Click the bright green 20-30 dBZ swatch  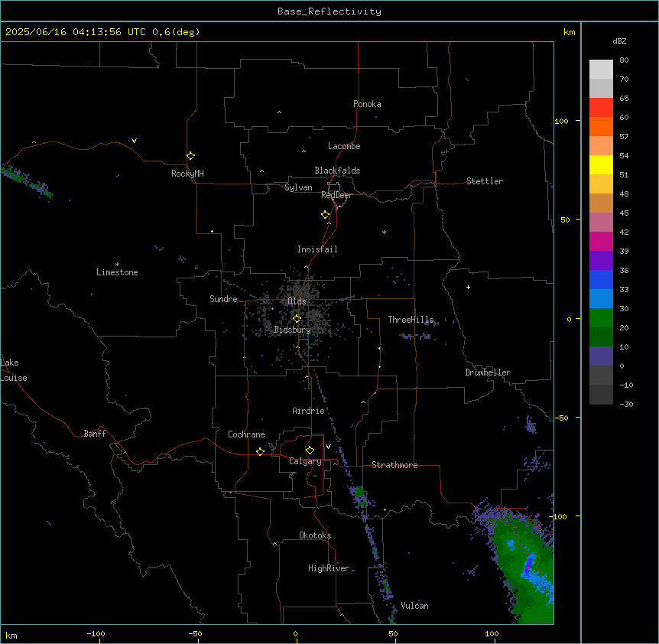[x=601, y=318]
